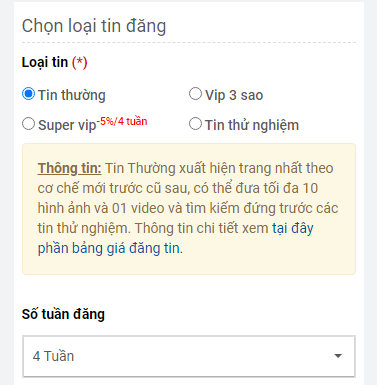Viewport: 377px width, 385px height.
Task: Click the "Số tuần đăng" field label
Action: pos(63,314)
